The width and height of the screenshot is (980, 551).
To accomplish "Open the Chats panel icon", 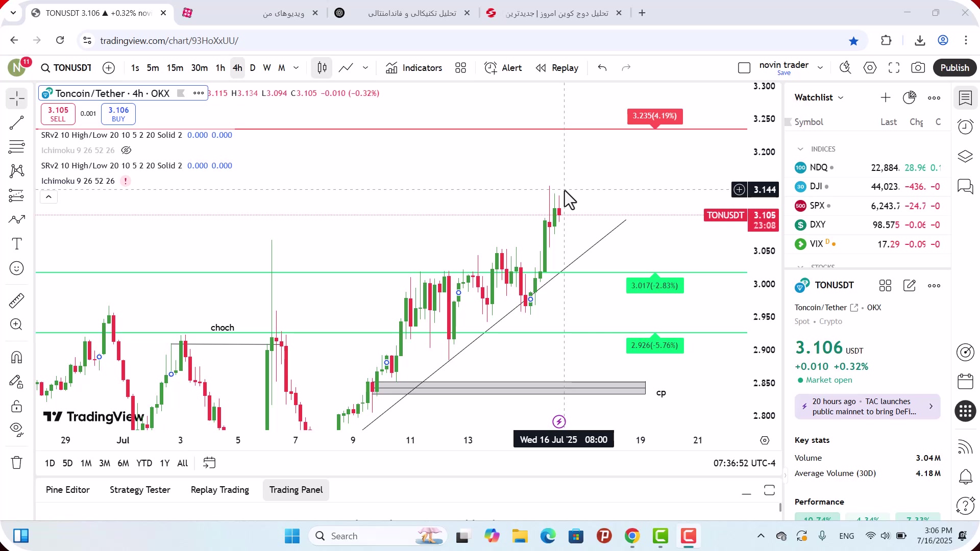I will tap(965, 186).
